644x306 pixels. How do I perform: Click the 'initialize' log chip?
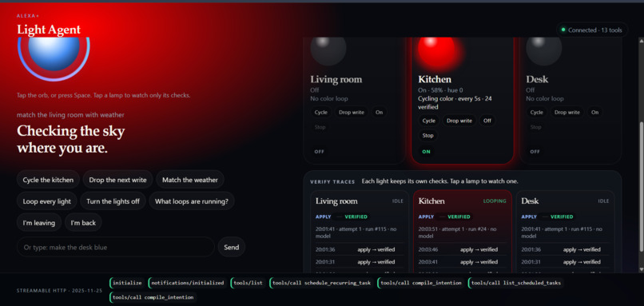coord(127,283)
